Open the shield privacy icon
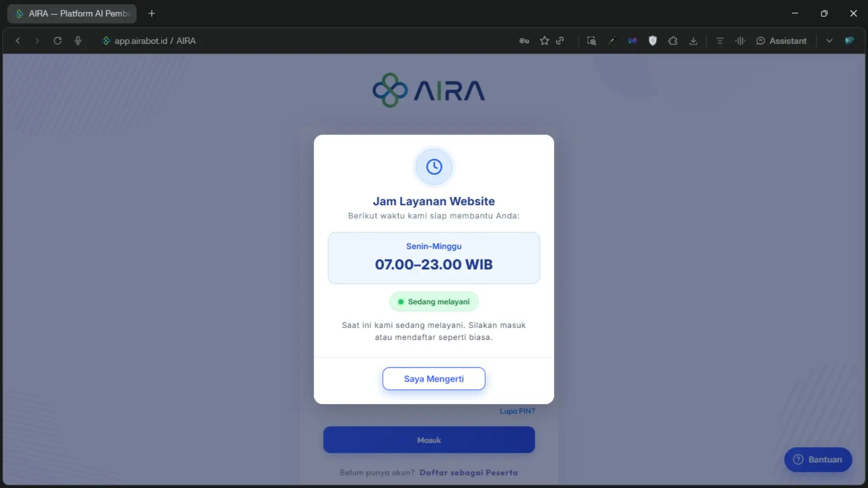This screenshot has height=488, width=868. coord(652,41)
